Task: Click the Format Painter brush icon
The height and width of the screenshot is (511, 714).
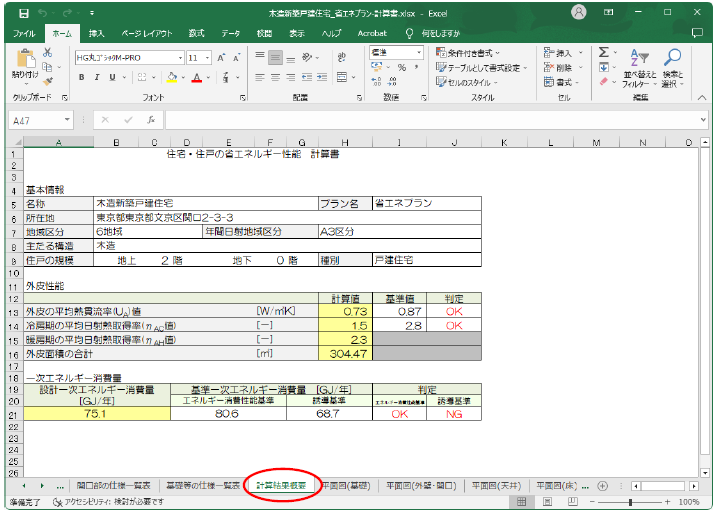Action: tap(48, 81)
